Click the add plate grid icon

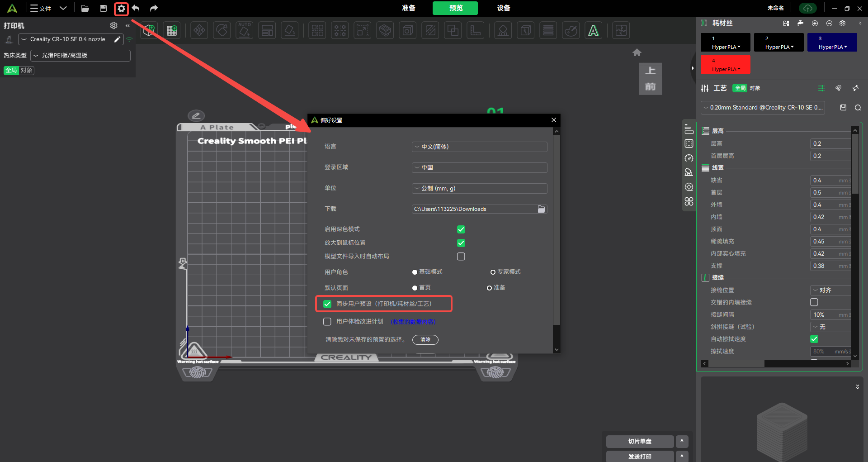[x=172, y=30]
